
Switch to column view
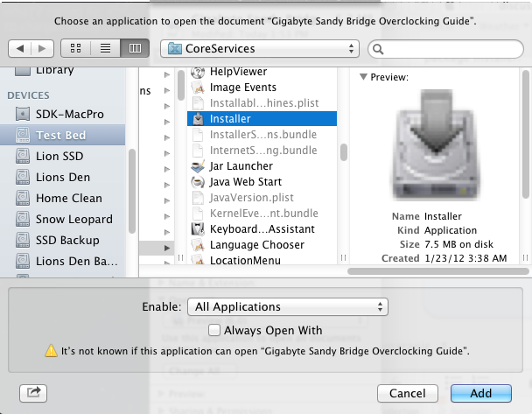pos(135,48)
